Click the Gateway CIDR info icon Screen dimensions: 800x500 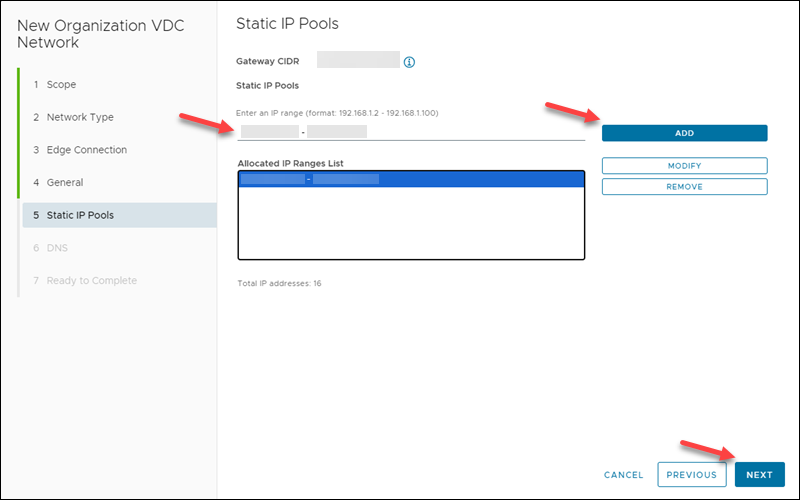(x=409, y=62)
